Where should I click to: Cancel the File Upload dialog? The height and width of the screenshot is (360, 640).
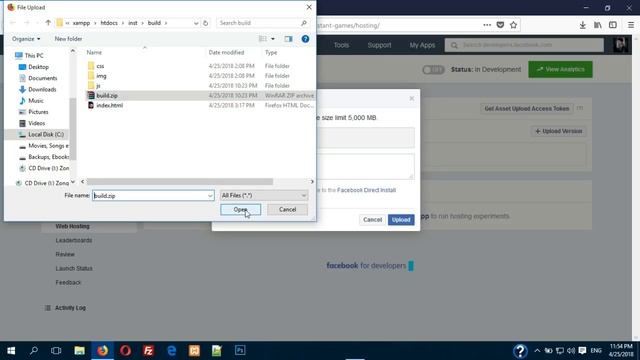[x=287, y=209]
